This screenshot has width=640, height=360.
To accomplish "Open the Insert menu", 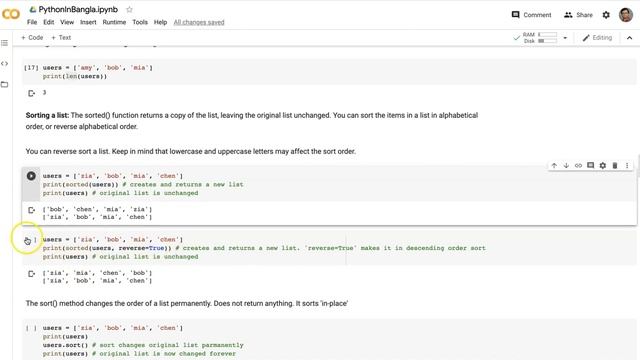I will point(88,22).
